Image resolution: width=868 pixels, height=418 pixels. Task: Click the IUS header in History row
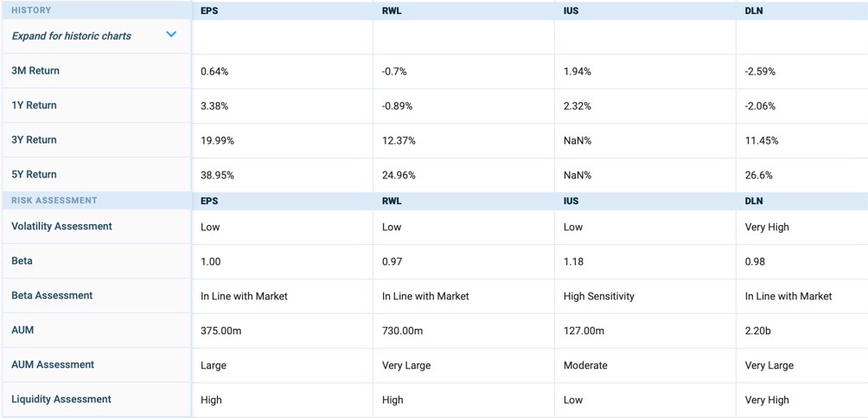tap(571, 11)
